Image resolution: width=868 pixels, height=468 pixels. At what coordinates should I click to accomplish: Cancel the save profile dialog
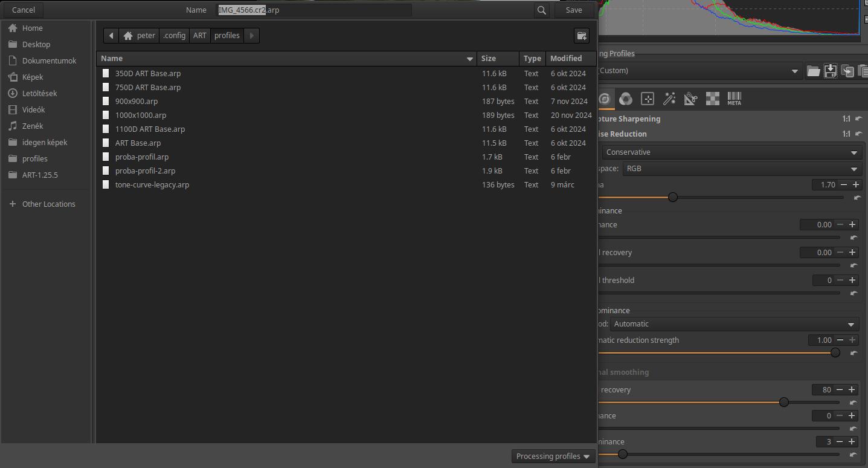pos(24,10)
